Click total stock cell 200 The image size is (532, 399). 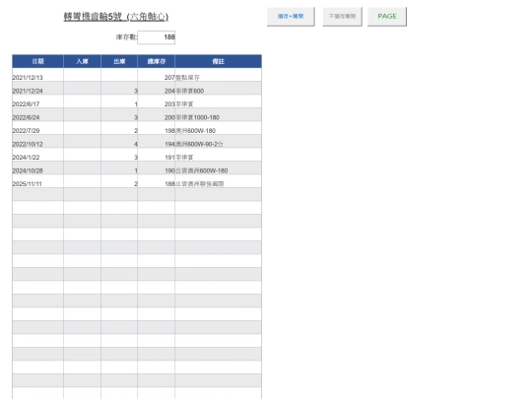point(156,114)
